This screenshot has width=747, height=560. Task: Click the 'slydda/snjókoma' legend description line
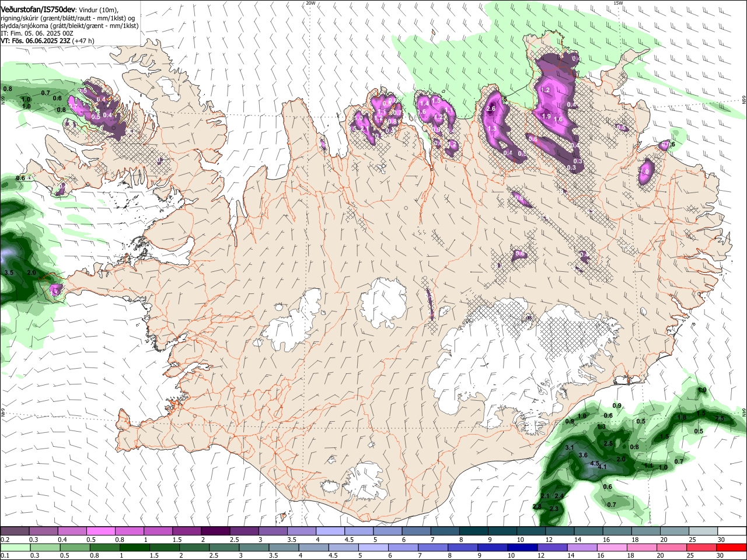[x=69, y=26]
